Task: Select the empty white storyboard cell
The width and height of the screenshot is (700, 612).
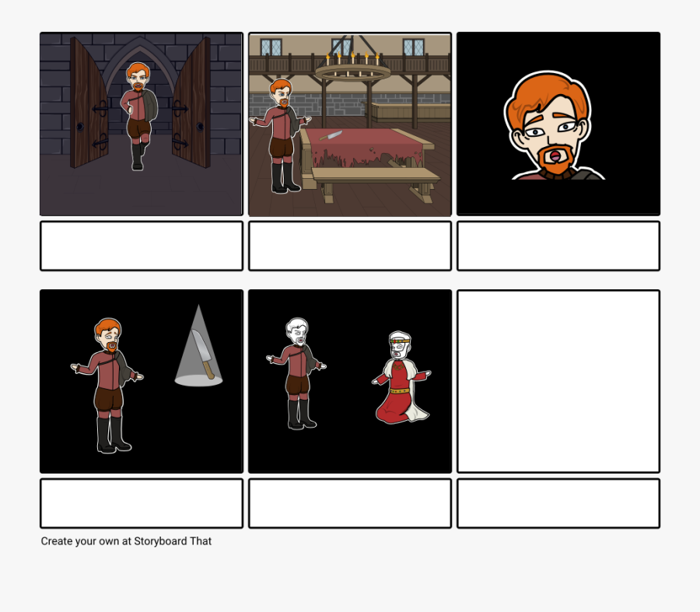Action: click(558, 380)
